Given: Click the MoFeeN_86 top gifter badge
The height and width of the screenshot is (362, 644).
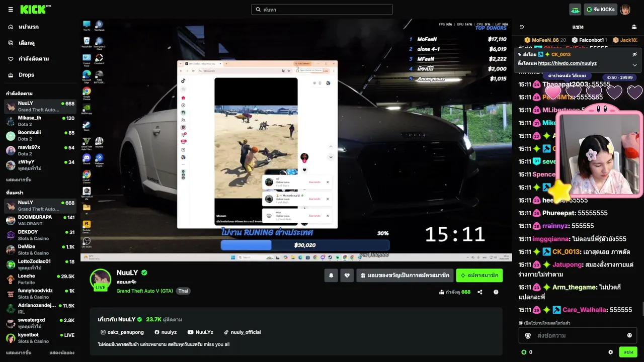Looking at the screenshot, I should click(545, 40).
